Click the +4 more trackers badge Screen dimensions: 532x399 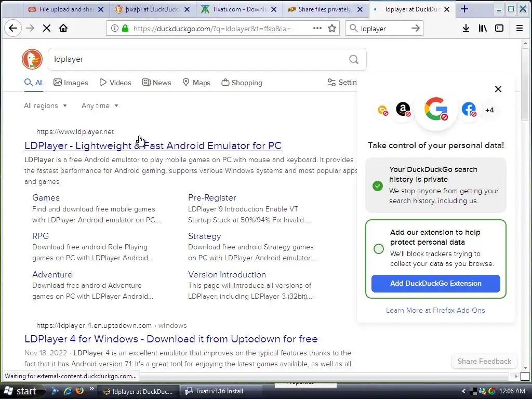coord(489,110)
